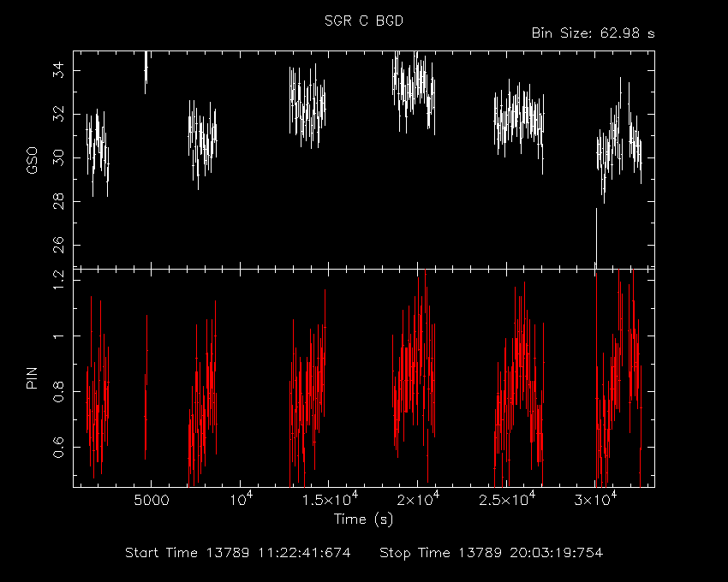
Task: Click the "GSO" y-axis label
Action: click(x=32, y=160)
